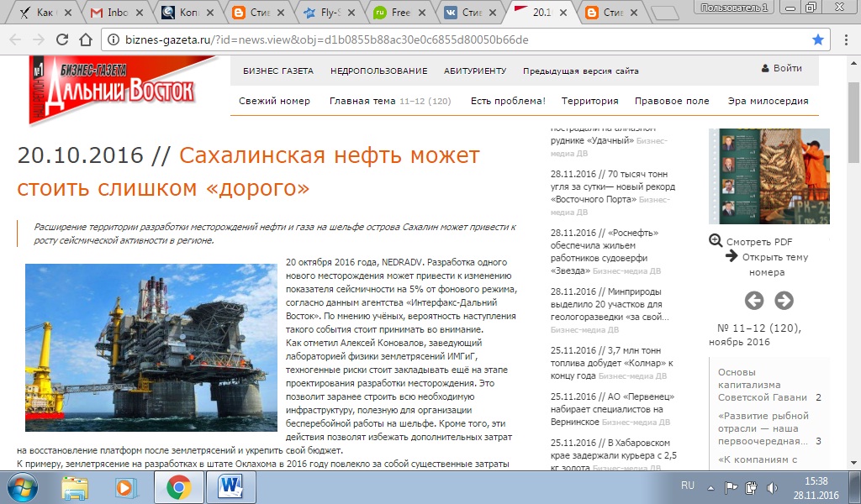Viewport: 861px width, 504px height.
Task: Go to next issue with right arrow
Action: tap(784, 300)
